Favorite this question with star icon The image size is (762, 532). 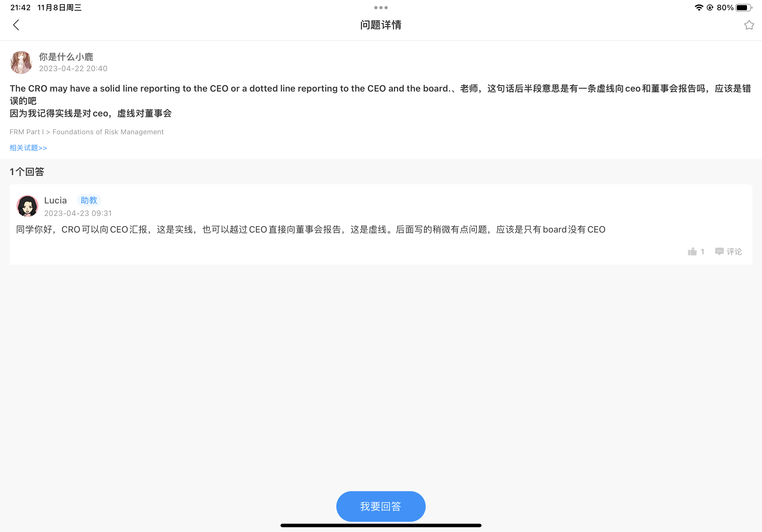(749, 25)
